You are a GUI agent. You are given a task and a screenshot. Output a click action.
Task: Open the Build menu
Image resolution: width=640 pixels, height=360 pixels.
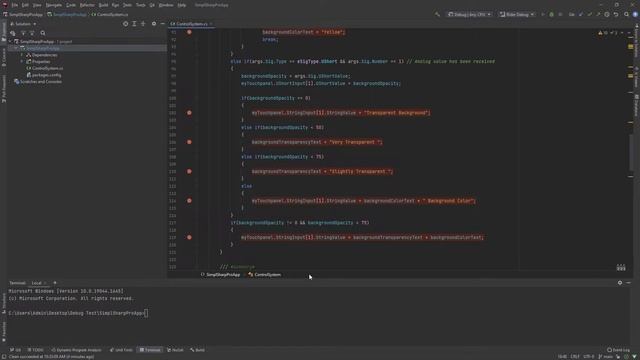pos(103,5)
